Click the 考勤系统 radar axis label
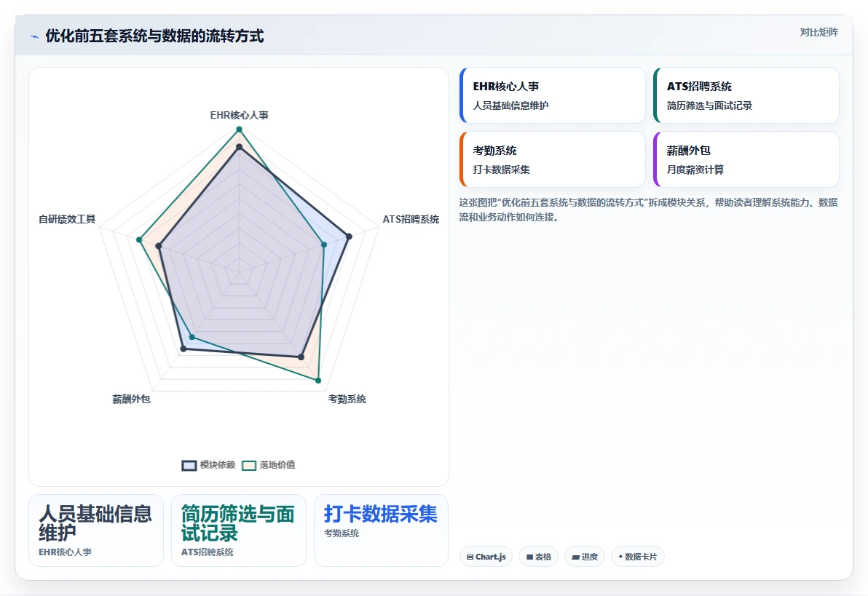 pos(347,399)
